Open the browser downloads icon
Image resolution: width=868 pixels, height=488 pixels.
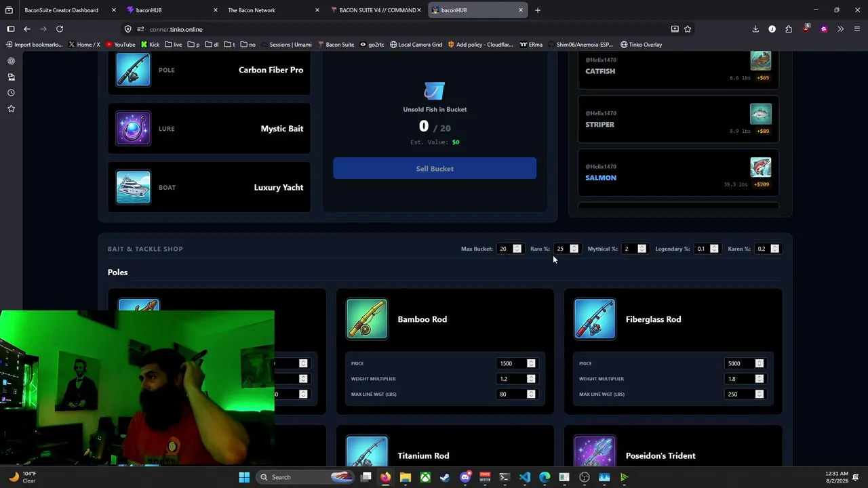pyautogui.click(x=755, y=29)
